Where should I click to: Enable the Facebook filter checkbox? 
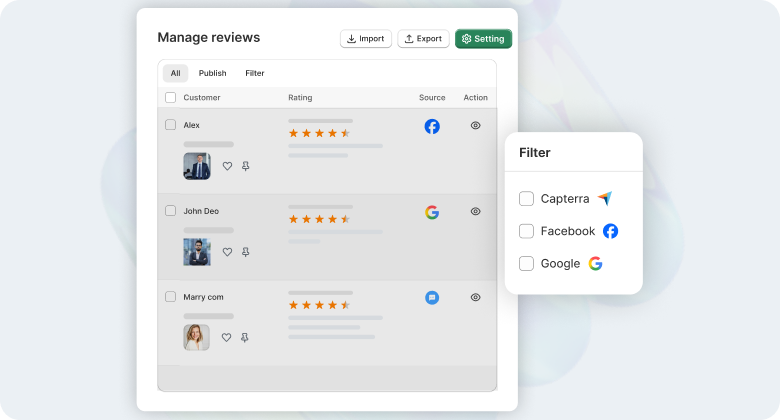pyautogui.click(x=526, y=231)
